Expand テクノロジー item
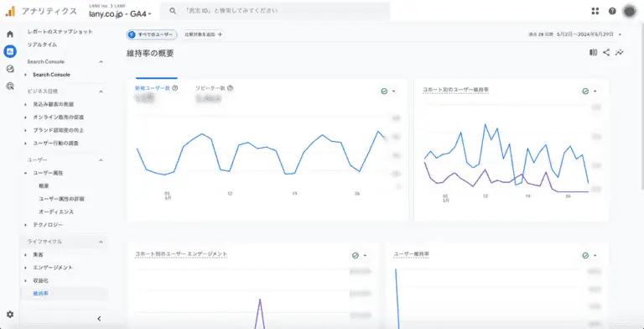Image resolution: width=644 pixels, height=329 pixels. click(25, 225)
